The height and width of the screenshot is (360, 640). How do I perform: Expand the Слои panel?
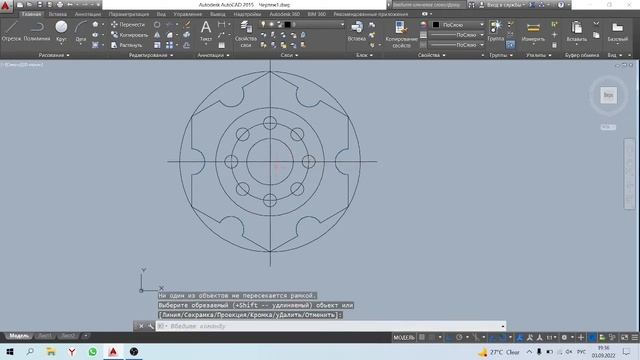289,55
